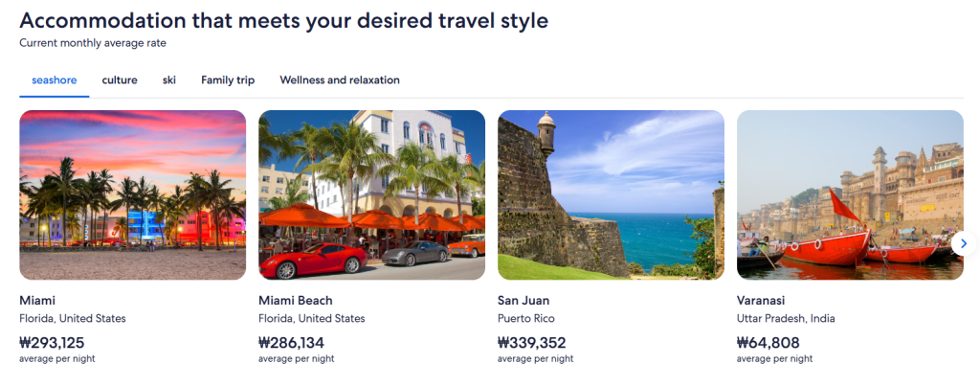
Task: Select the Family trip tab
Action: 228,80
